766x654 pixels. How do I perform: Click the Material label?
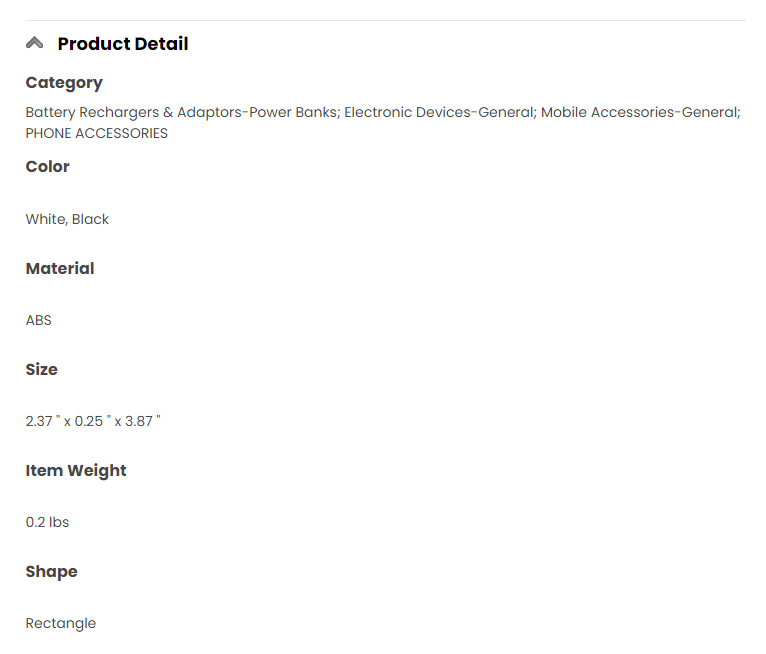(x=60, y=268)
